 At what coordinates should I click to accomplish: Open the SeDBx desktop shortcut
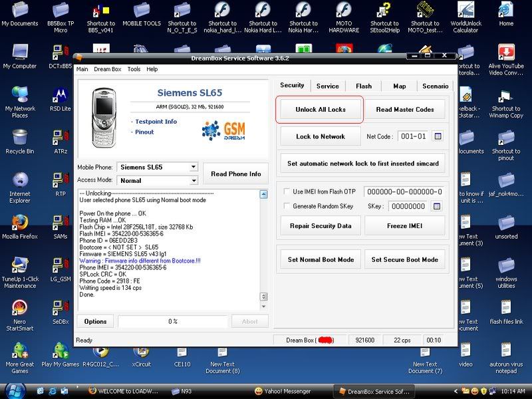[x=61, y=312]
